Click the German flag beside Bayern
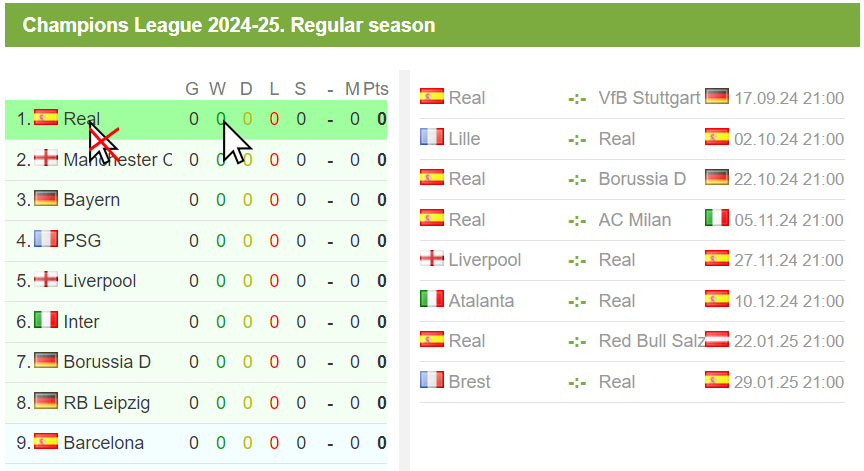This screenshot has height=471, width=864. (x=46, y=198)
